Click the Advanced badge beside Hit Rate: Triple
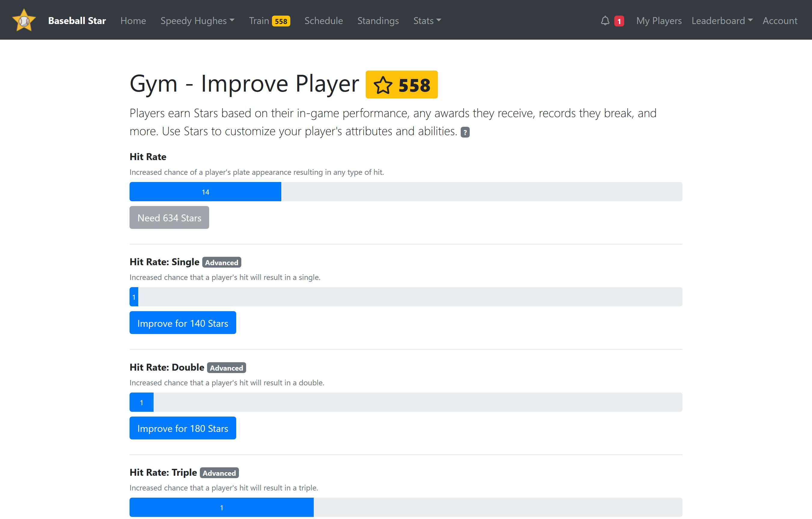 [x=219, y=473]
